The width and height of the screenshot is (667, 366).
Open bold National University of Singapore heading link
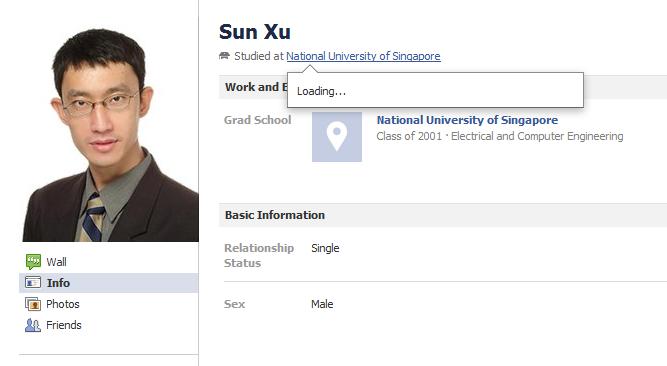pos(467,120)
